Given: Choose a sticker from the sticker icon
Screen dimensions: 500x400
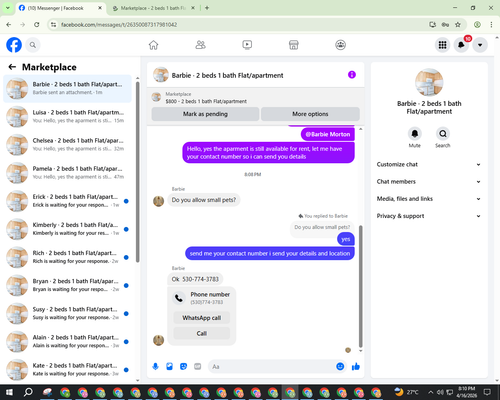Looking at the screenshot, I should click(183, 367).
